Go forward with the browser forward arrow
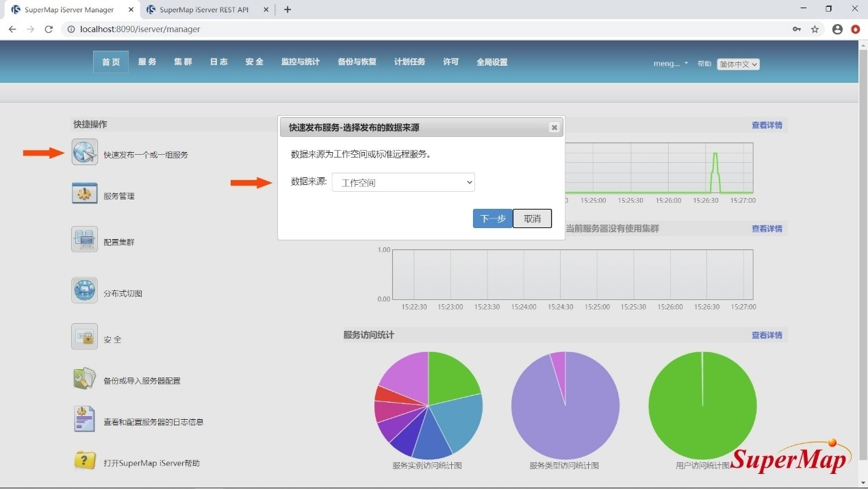868x489 pixels. click(x=30, y=29)
